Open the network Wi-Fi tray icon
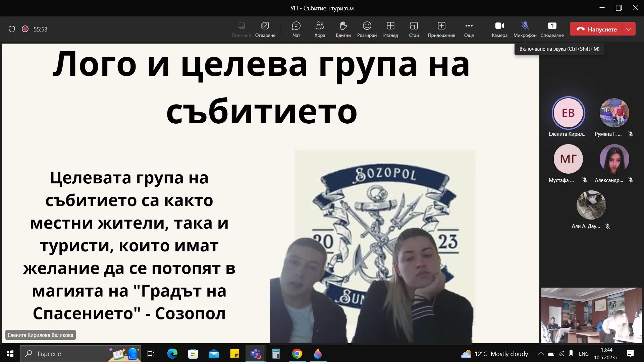 (561, 354)
